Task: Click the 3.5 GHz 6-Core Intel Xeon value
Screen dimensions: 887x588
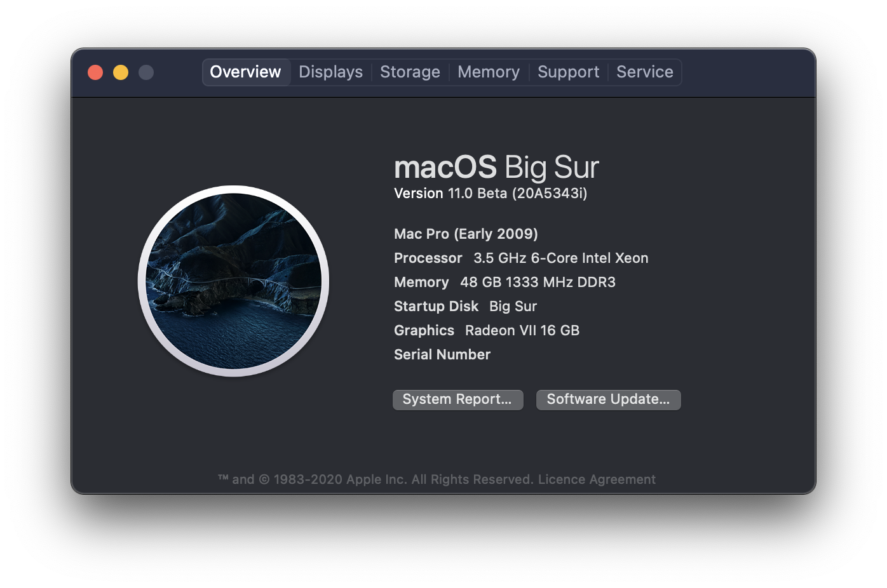Action: pos(561,258)
